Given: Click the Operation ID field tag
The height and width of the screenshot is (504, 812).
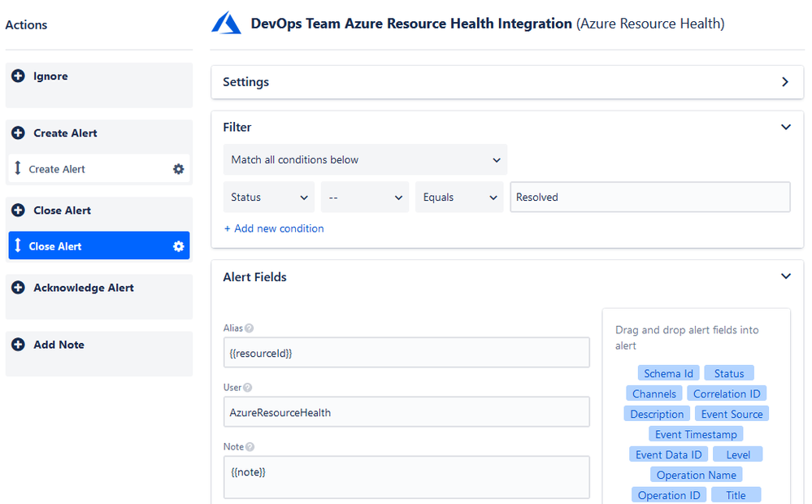Looking at the screenshot, I should pos(669,495).
